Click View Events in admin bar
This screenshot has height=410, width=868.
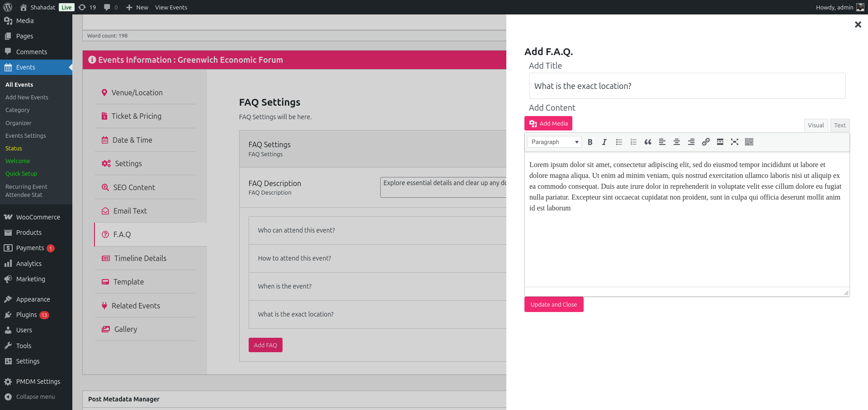pyautogui.click(x=171, y=7)
